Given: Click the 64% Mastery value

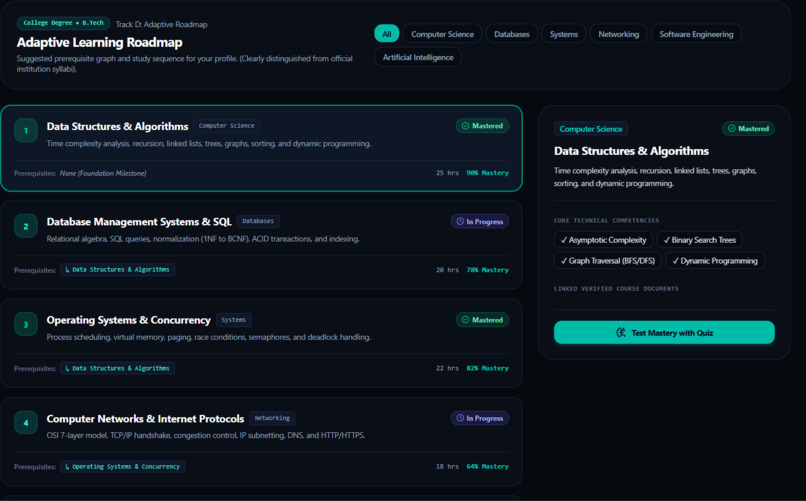Looking at the screenshot, I should (487, 467).
